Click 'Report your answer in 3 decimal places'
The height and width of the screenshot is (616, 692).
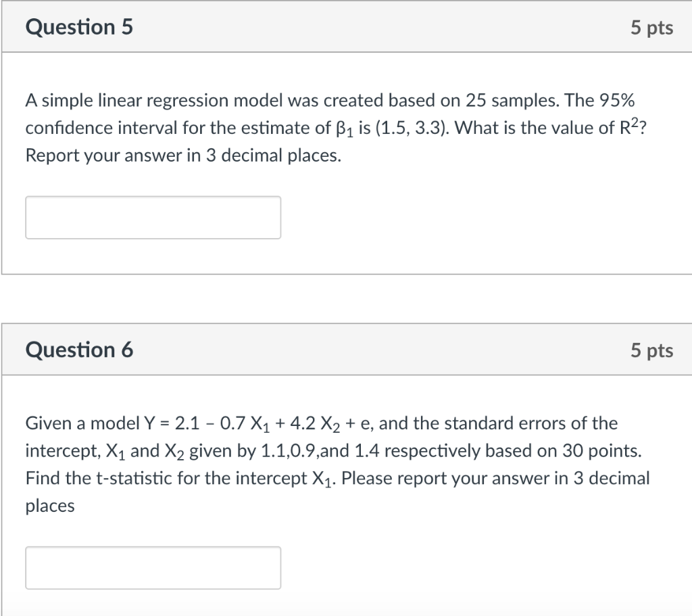coord(182,156)
